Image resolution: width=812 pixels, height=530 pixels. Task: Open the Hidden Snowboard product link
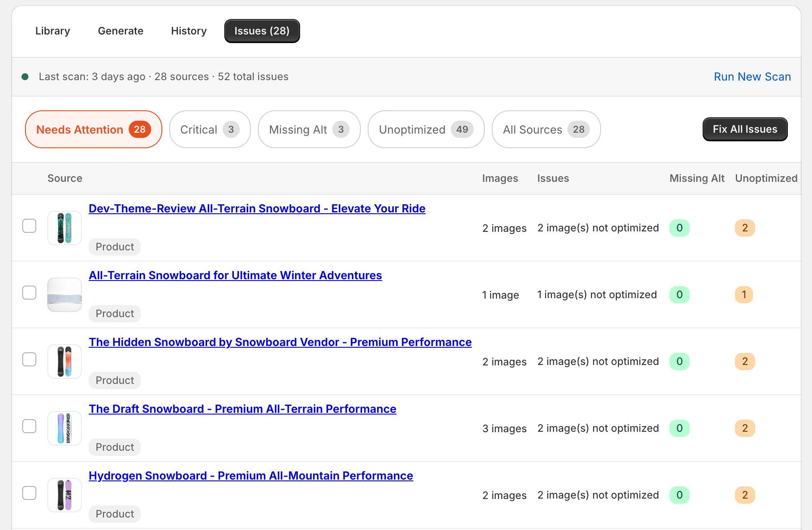(280, 342)
